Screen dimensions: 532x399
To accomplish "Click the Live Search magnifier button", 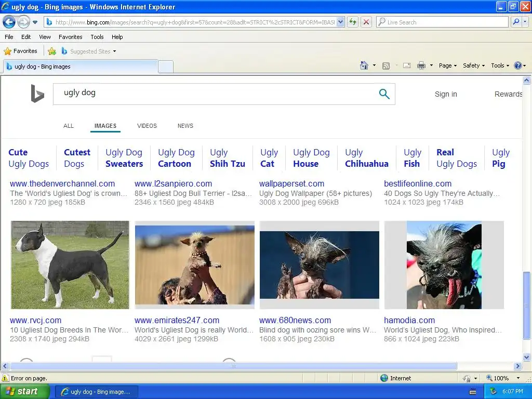I will [x=516, y=22].
